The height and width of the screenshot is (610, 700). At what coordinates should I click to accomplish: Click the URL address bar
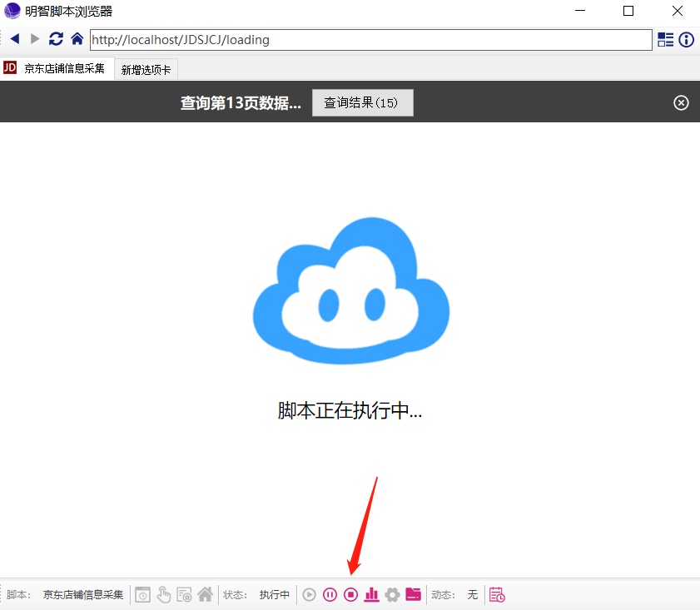371,40
